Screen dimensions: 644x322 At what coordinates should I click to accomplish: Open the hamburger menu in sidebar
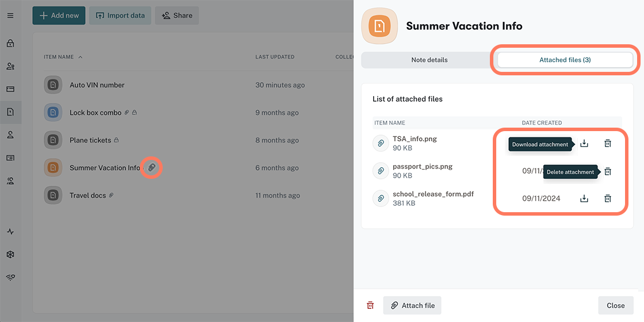tap(10, 16)
